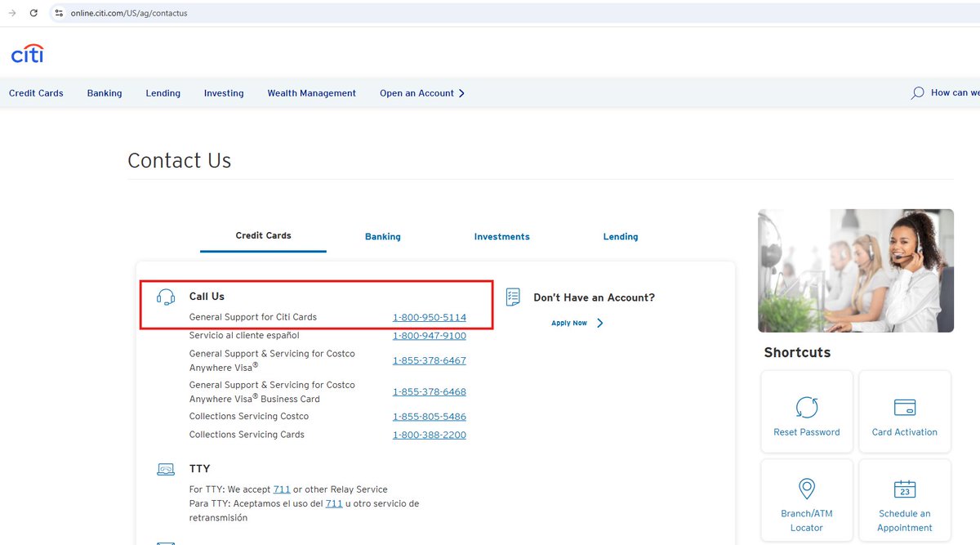Click the Branch/ATM Locator pin icon
Image resolution: width=980 pixels, height=545 pixels.
click(807, 489)
